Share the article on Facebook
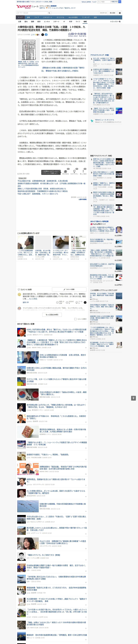 click(46, 35)
